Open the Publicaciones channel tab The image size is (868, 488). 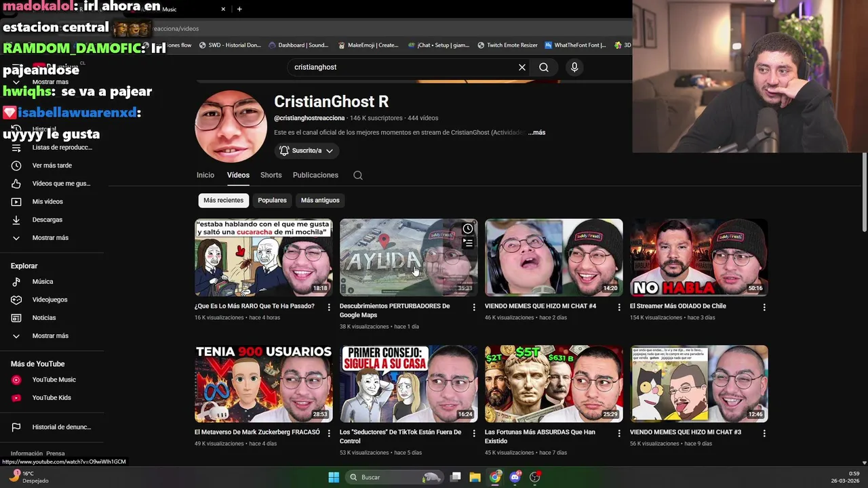pyautogui.click(x=315, y=175)
